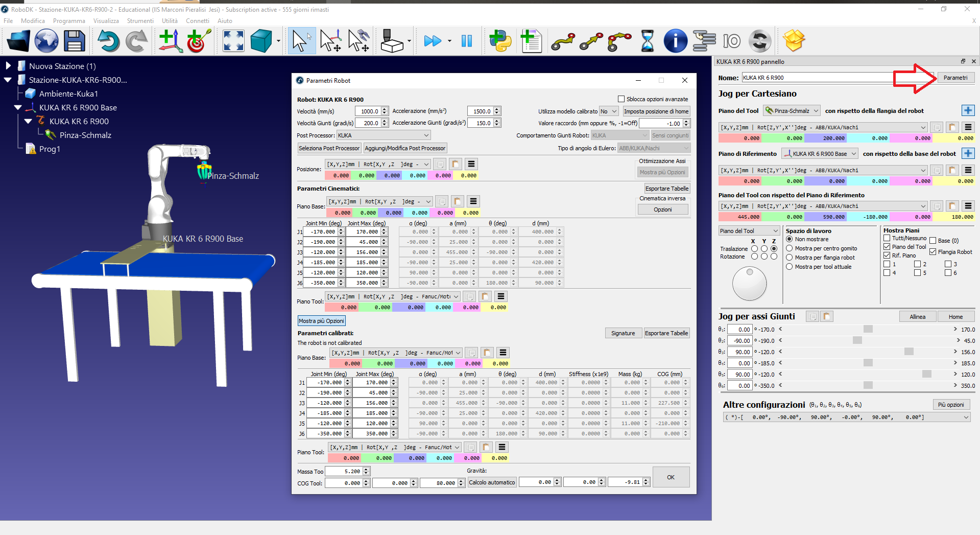Open the Pinza-Schmalz tool dropdown
The height and width of the screenshot is (535, 980).
point(792,111)
